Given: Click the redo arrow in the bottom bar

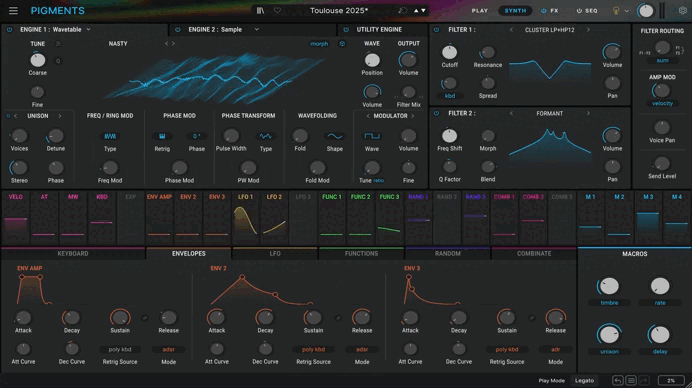Looking at the screenshot, I should (x=644, y=380).
